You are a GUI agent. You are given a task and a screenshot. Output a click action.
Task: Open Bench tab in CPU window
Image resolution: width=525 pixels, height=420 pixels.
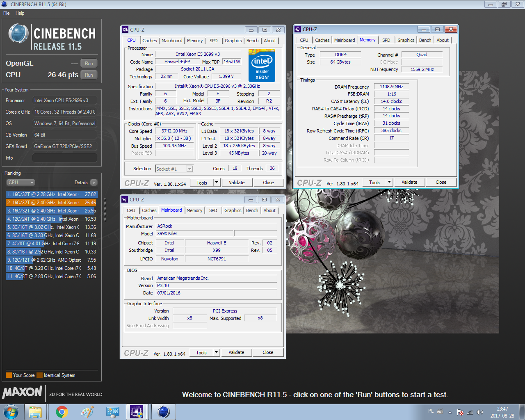[253, 41]
